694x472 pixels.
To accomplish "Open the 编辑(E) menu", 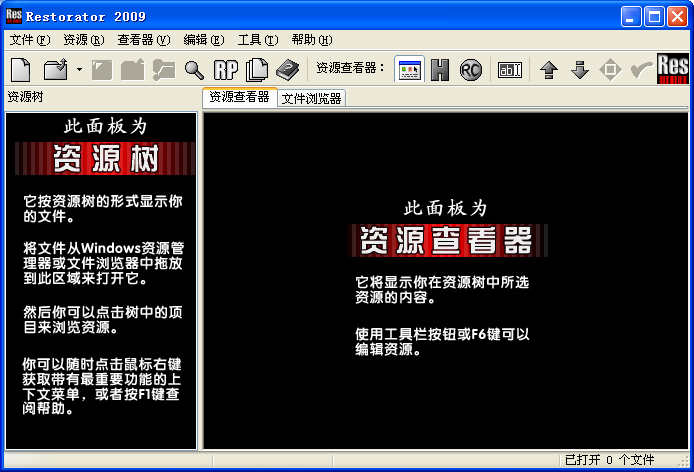I will 204,40.
